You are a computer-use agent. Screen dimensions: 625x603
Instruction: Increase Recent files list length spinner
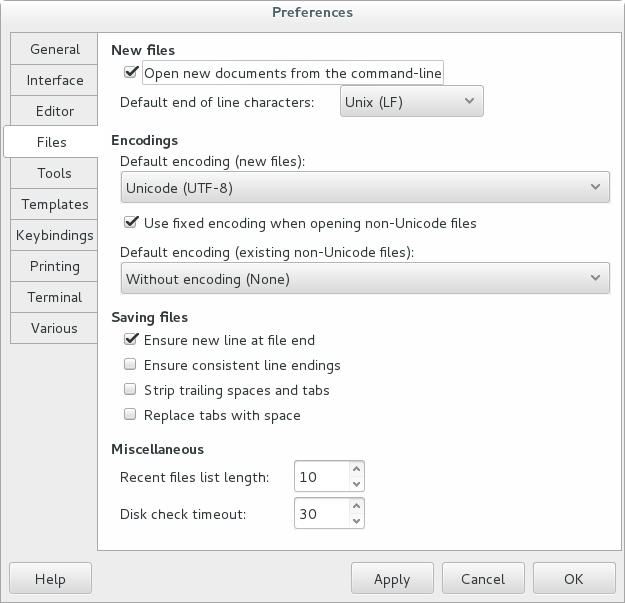pyautogui.click(x=357, y=469)
